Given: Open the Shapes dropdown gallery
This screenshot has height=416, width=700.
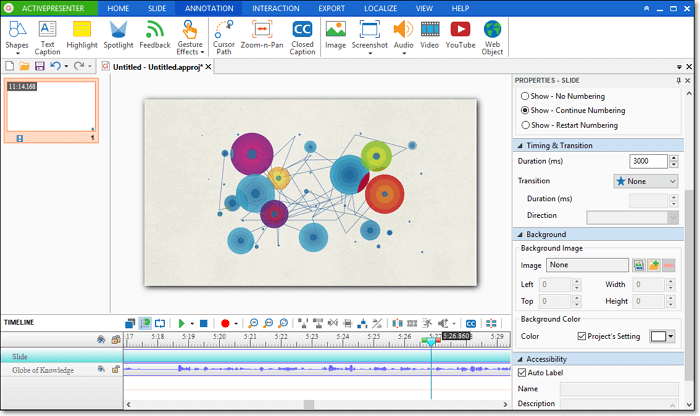Looking at the screenshot, I should [17, 52].
